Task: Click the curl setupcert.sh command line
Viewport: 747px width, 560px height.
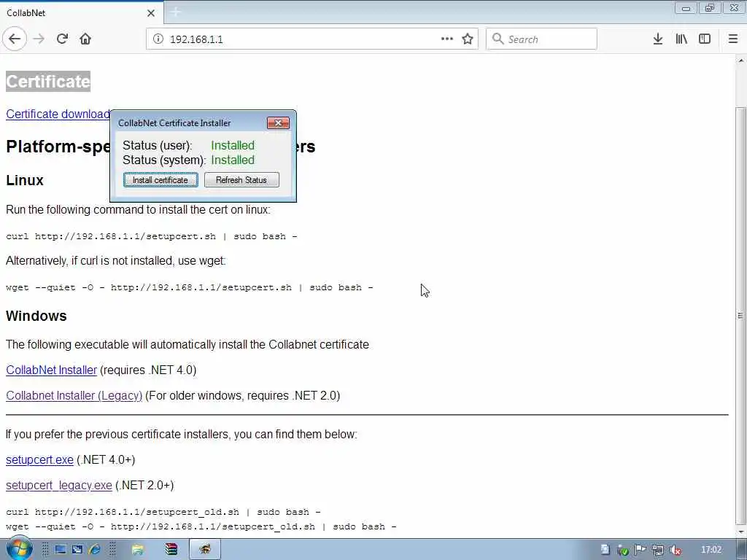Action: [x=152, y=236]
